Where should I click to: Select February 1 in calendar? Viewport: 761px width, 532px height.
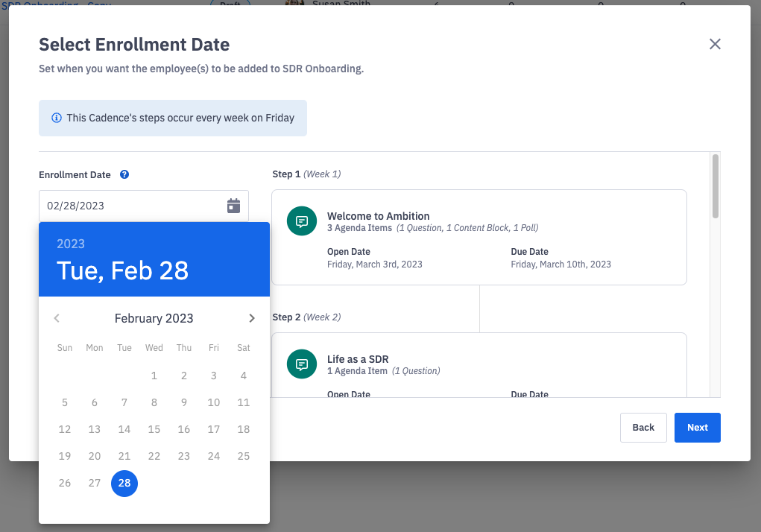pos(154,376)
